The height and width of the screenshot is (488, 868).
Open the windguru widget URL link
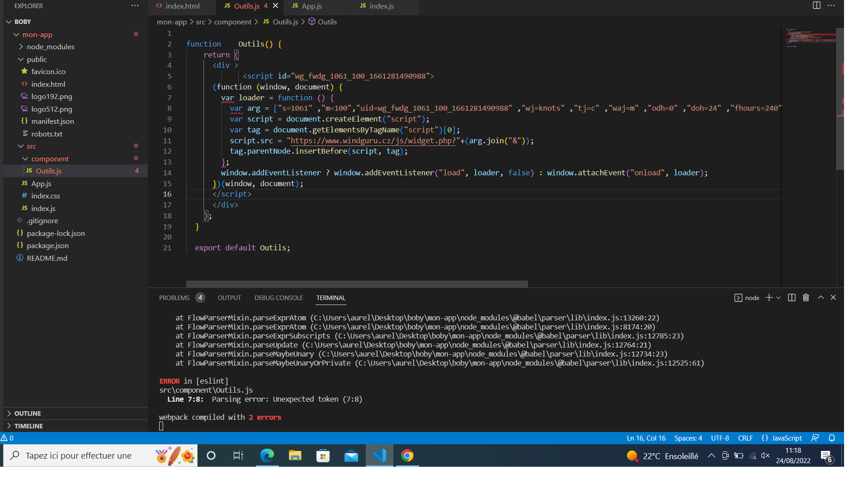(373, 141)
